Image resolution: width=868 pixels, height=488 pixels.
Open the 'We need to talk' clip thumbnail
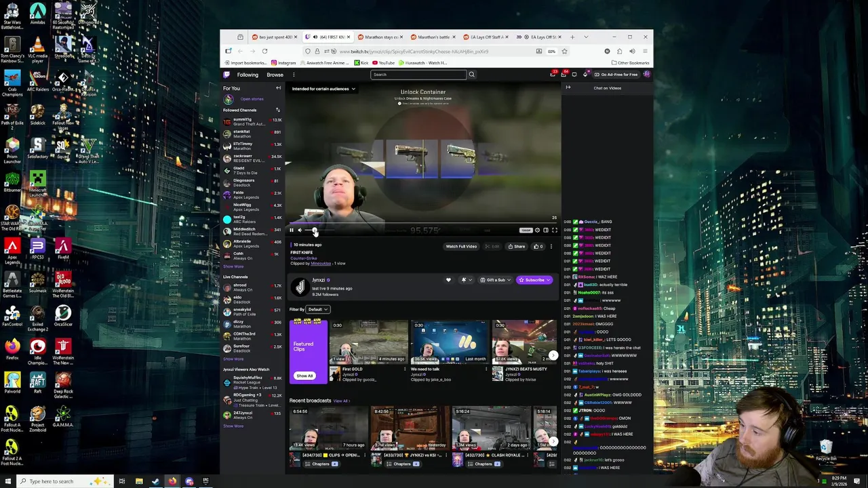click(x=449, y=342)
